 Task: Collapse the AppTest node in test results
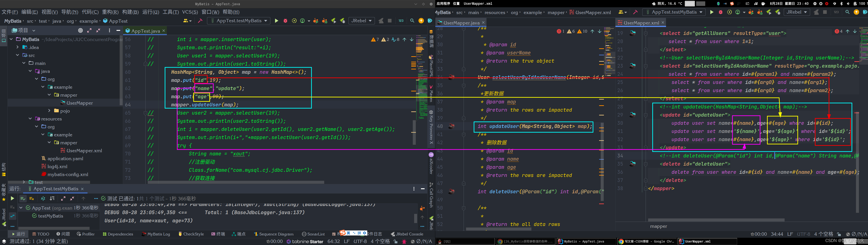click(21, 208)
